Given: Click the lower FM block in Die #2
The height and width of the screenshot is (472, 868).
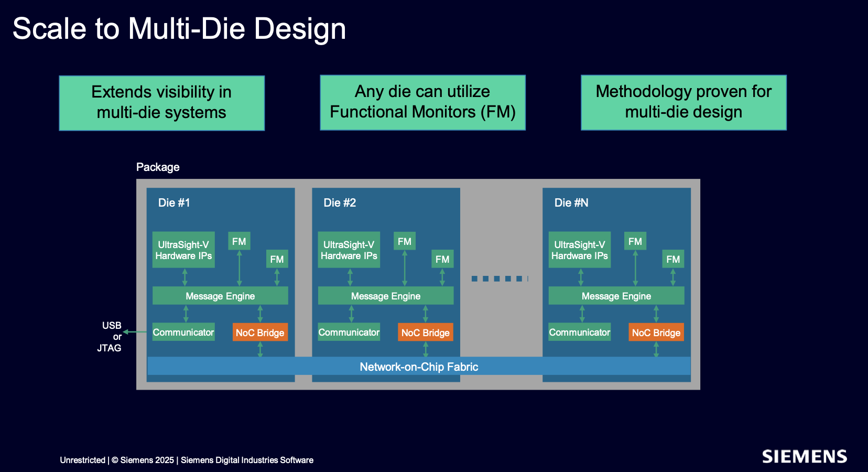Looking at the screenshot, I should (x=442, y=259).
